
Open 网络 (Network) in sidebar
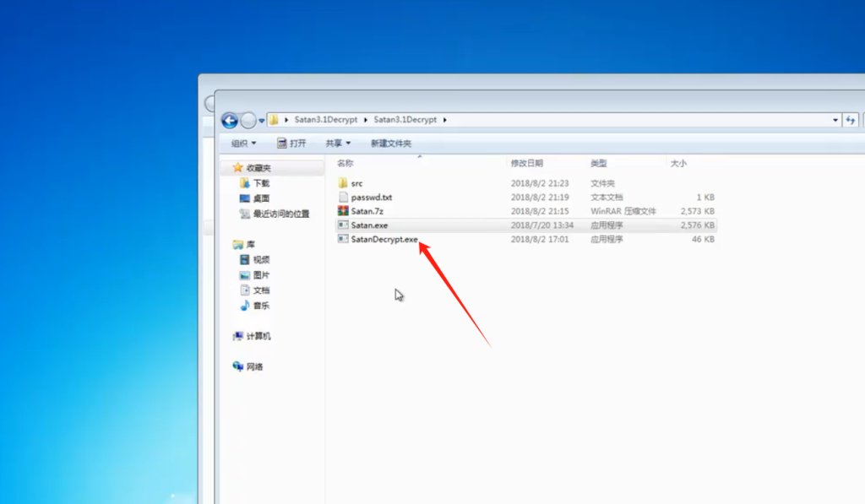(254, 367)
